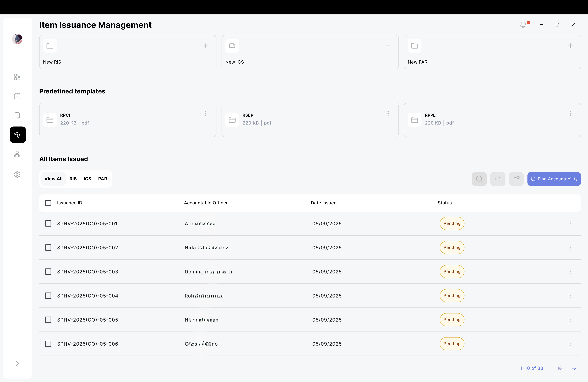
Task: Expand the sidebar with the bottom chevron
Action: [x=17, y=363]
